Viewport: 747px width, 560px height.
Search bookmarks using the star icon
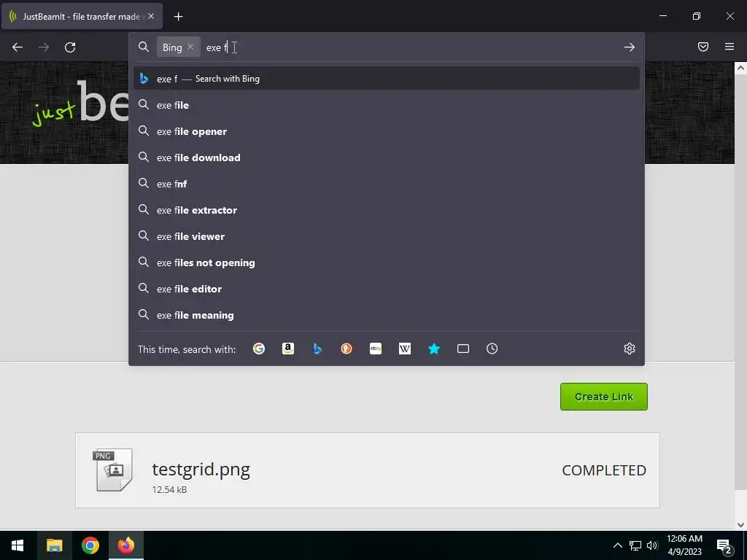click(x=434, y=349)
